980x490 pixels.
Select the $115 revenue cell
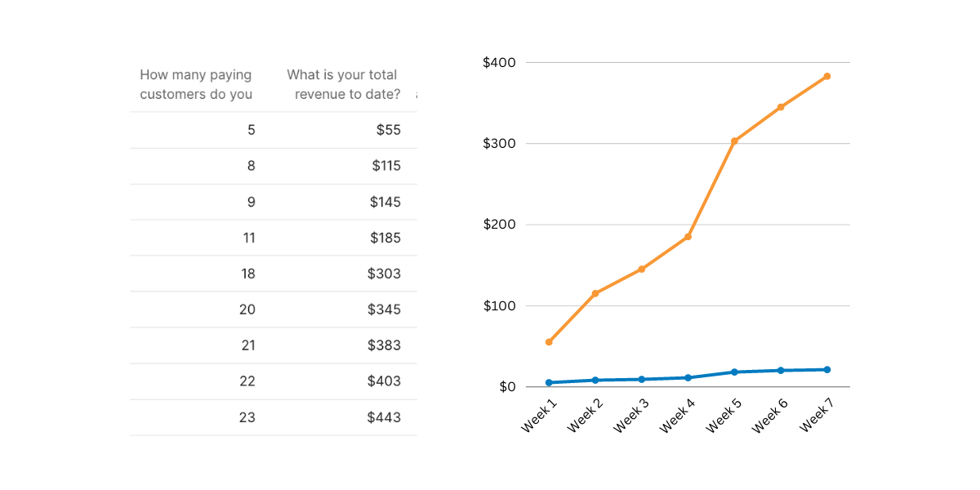(x=386, y=166)
